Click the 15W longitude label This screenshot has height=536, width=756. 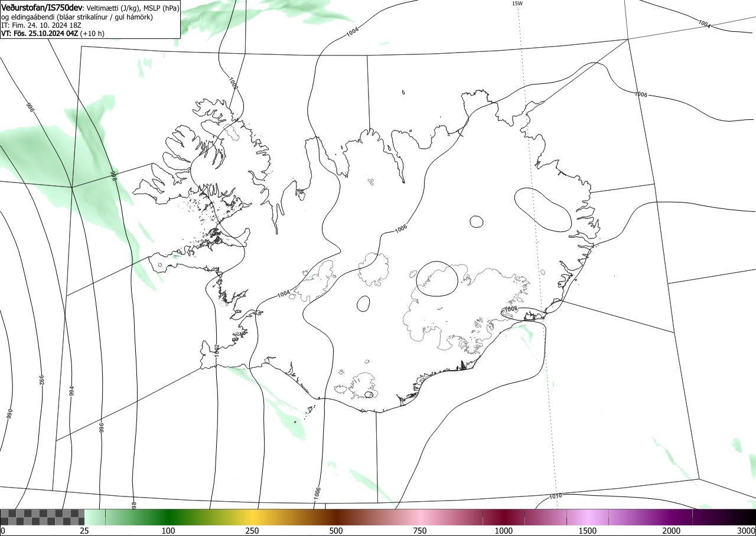(517, 4)
